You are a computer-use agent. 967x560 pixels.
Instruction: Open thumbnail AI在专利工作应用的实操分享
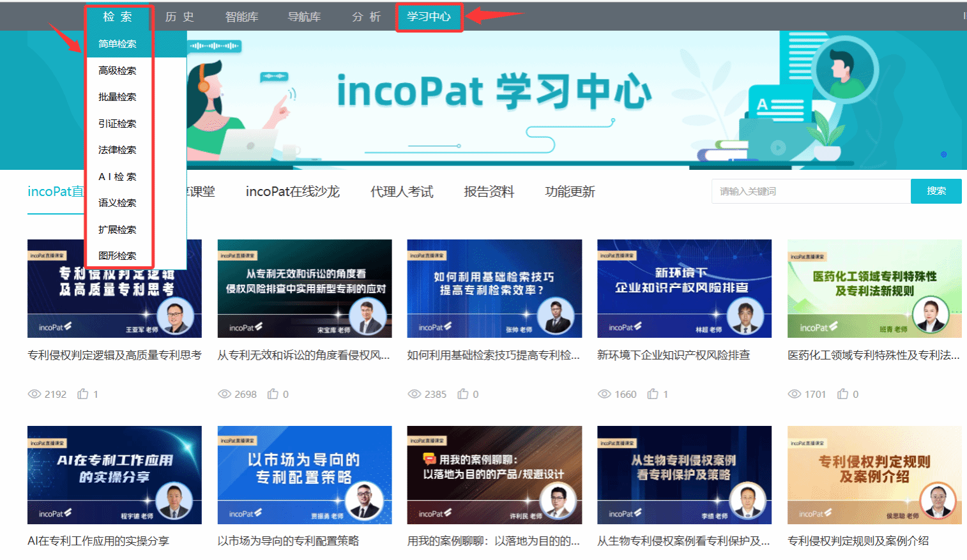pyautogui.click(x=114, y=475)
